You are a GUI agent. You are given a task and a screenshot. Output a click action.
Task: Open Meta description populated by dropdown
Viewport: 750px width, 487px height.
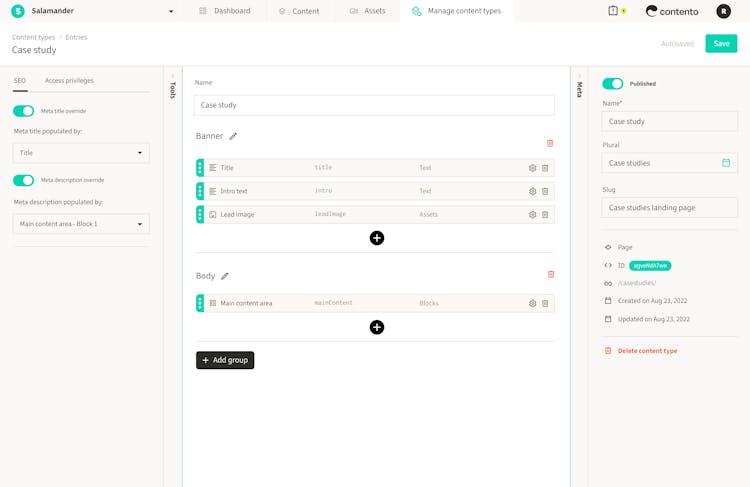pyautogui.click(x=81, y=224)
